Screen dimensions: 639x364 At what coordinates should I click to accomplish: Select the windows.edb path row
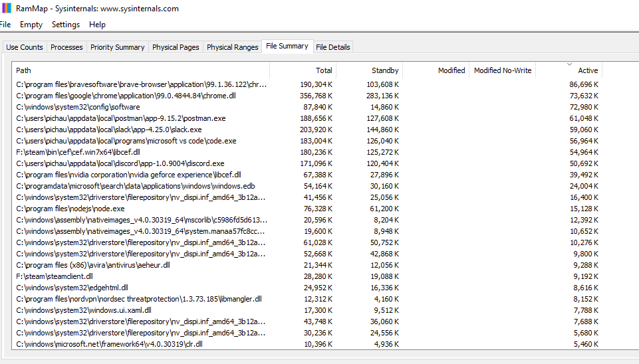pos(135,186)
